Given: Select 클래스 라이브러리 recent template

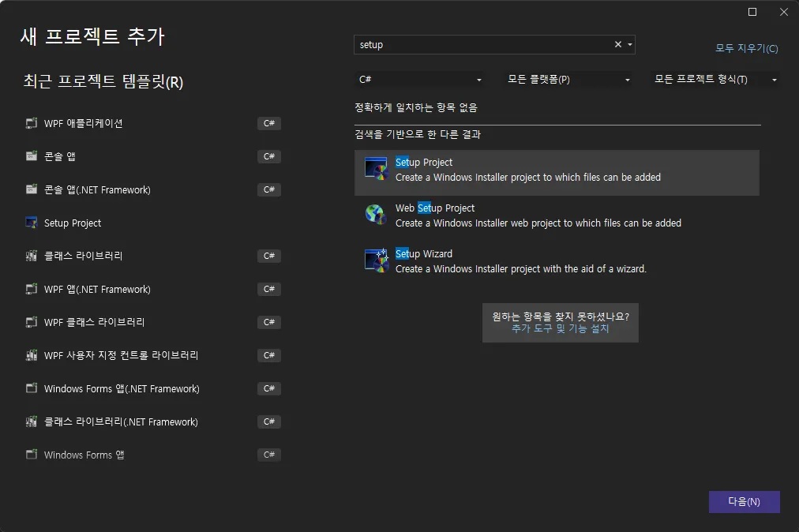Looking at the screenshot, I should [153, 256].
